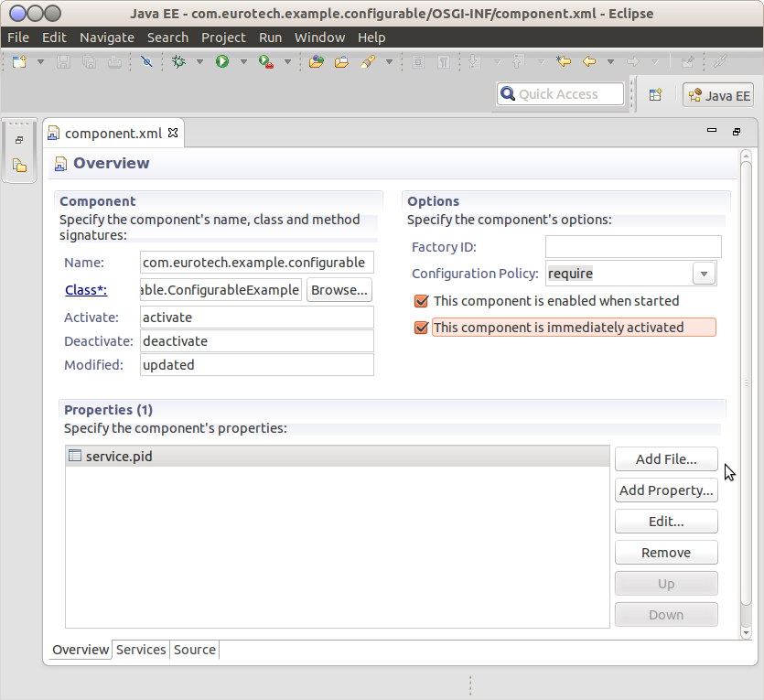
Task: Toggle 'immediately activated' checkbox
Action: tap(422, 328)
